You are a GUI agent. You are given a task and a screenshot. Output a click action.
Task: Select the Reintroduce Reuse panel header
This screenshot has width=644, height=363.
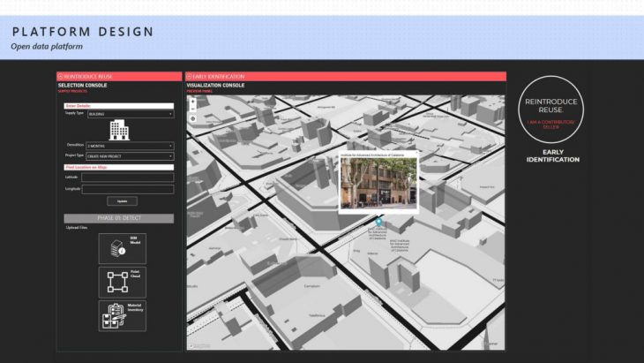[119, 77]
